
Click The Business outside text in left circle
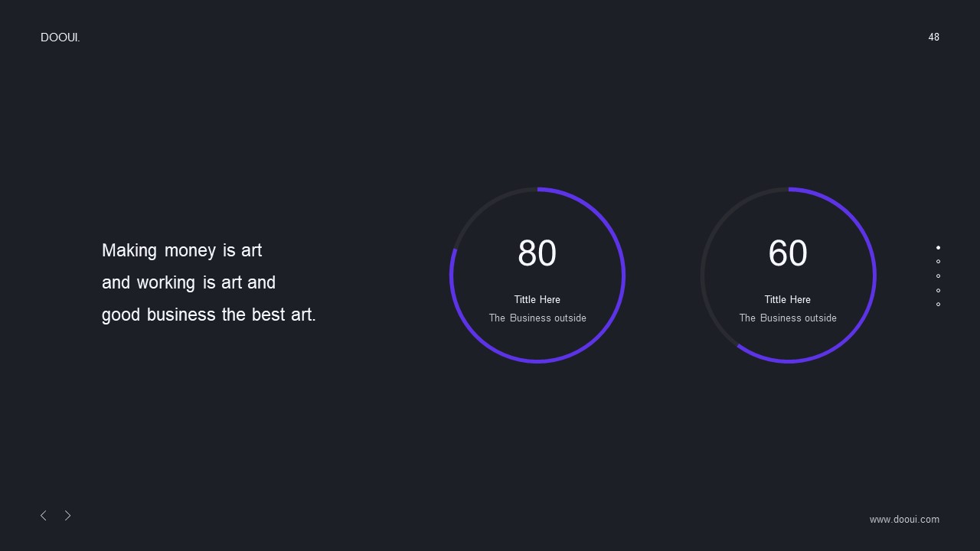[537, 318]
